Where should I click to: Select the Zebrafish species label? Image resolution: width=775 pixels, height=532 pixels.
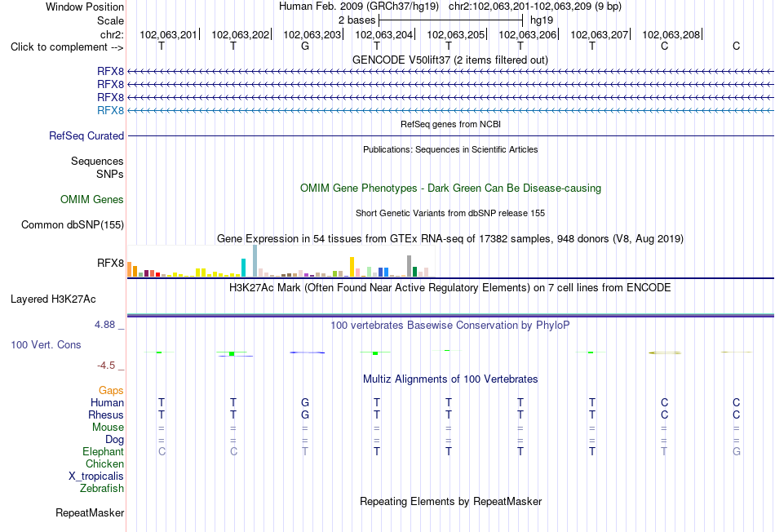102,489
